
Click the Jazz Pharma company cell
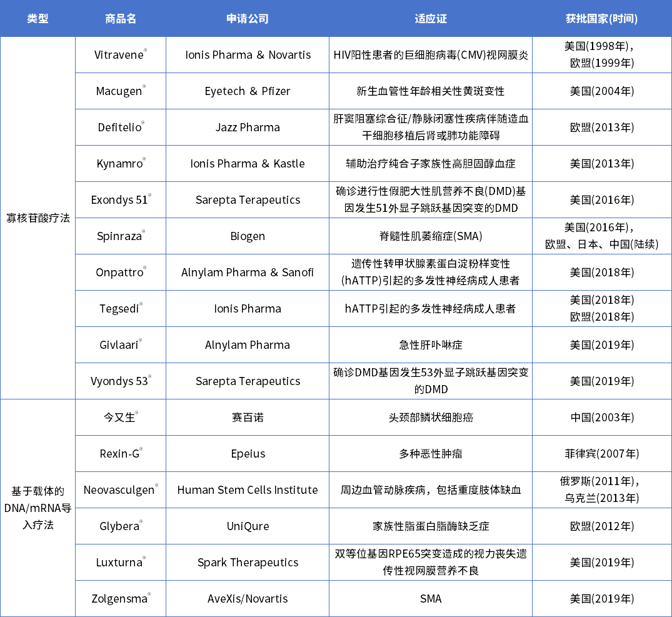[248, 128]
